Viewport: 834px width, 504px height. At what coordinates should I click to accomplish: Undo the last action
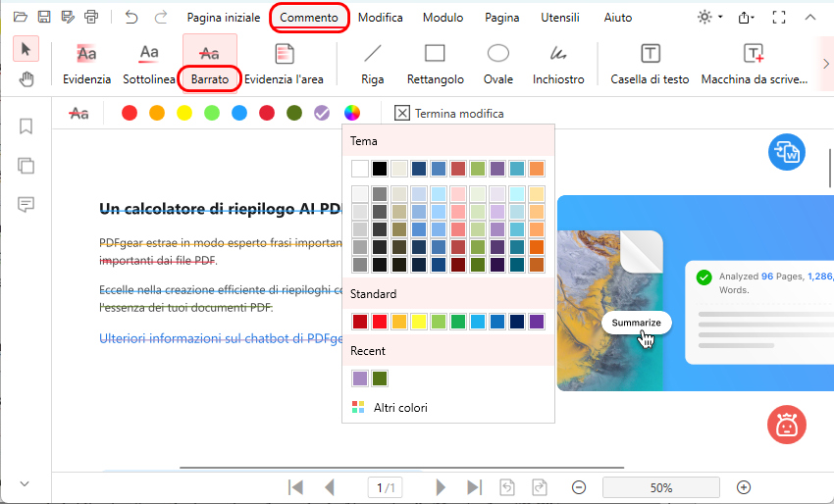click(x=130, y=17)
